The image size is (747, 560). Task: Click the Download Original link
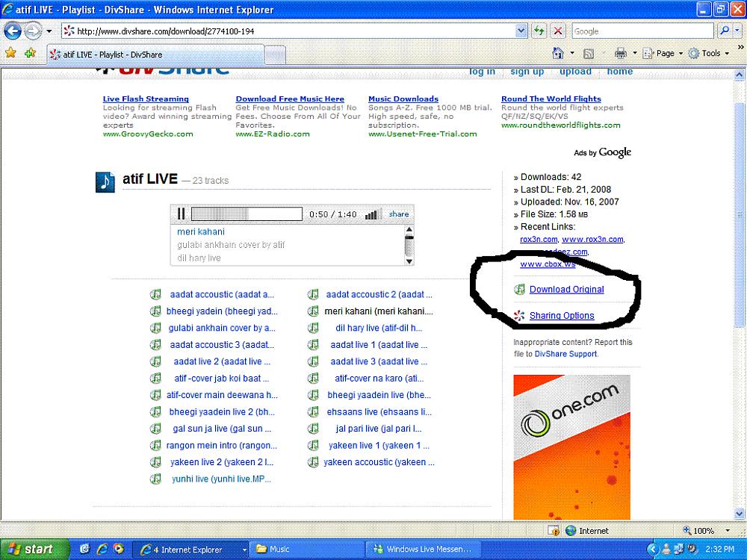point(566,289)
